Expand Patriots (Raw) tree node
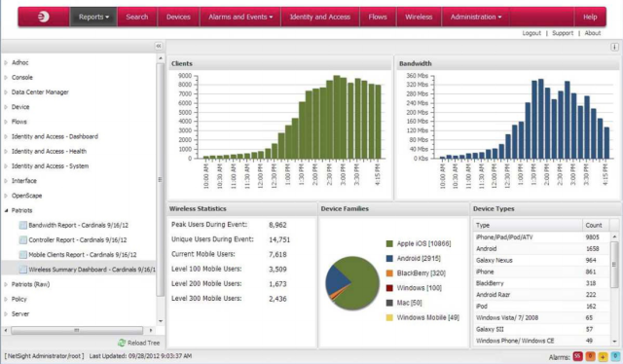This screenshot has height=364, width=623. point(6,284)
